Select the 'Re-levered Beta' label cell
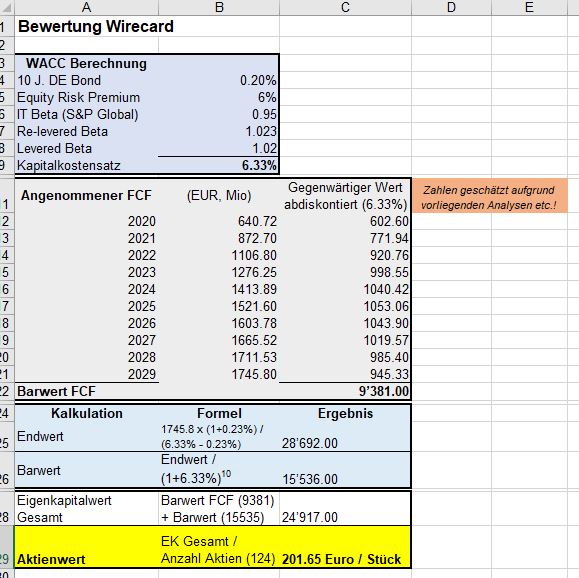This screenshot has width=579, height=578. click(x=86, y=131)
